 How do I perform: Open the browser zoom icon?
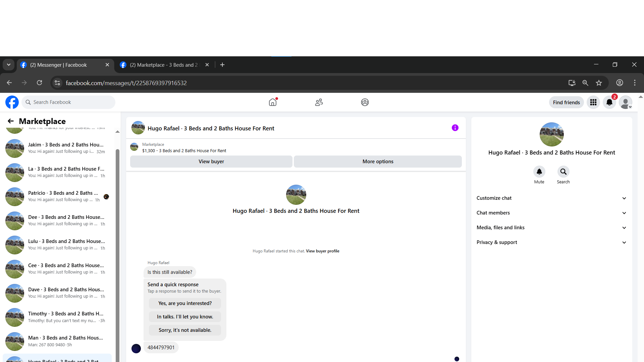click(585, 83)
